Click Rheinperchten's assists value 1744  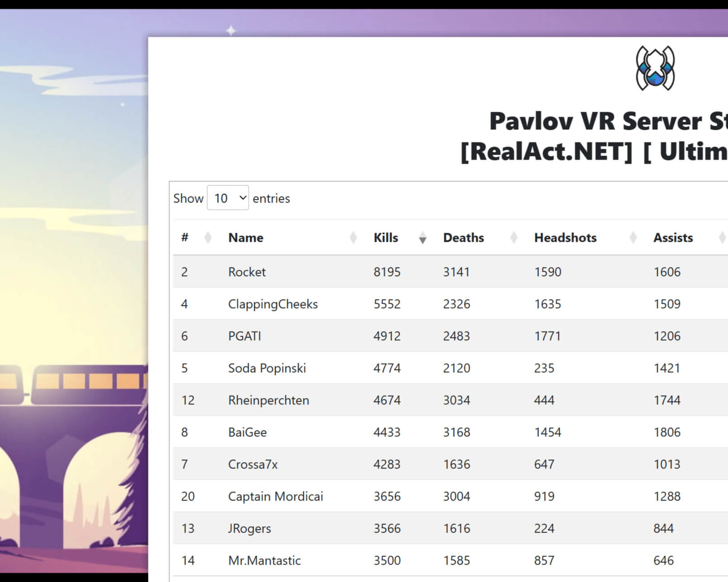(667, 400)
